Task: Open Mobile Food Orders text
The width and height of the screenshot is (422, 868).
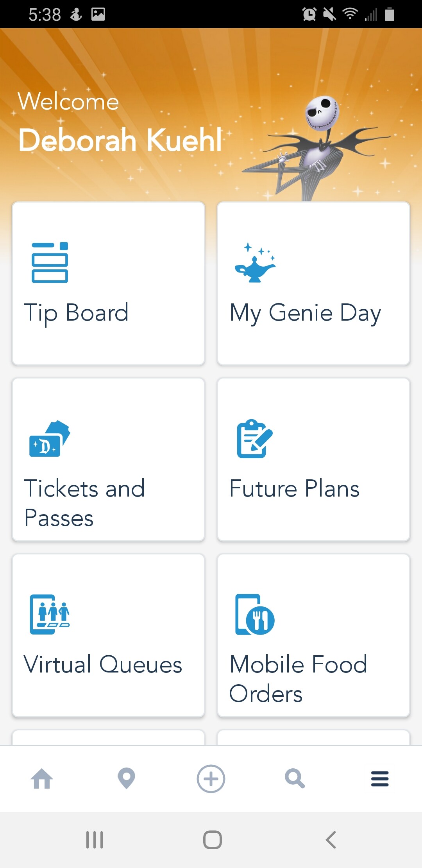Action: coord(298,679)
